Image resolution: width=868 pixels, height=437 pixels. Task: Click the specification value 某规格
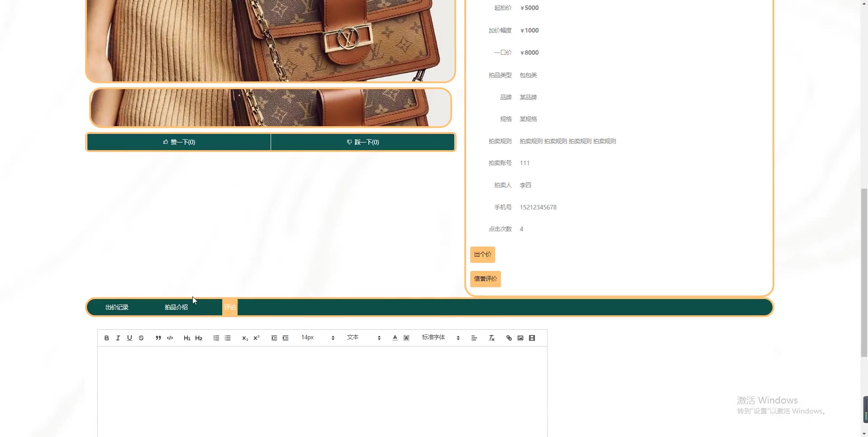(528, 119)
